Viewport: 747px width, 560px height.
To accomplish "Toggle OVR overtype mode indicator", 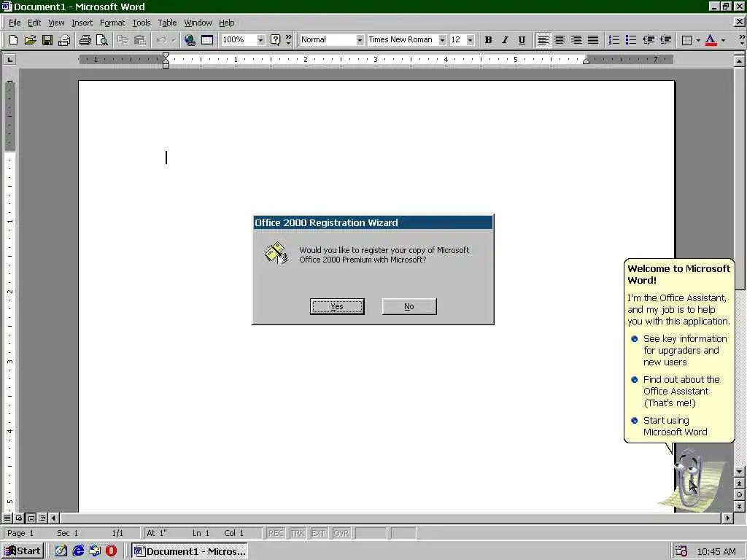I will [x=341, y=533].
